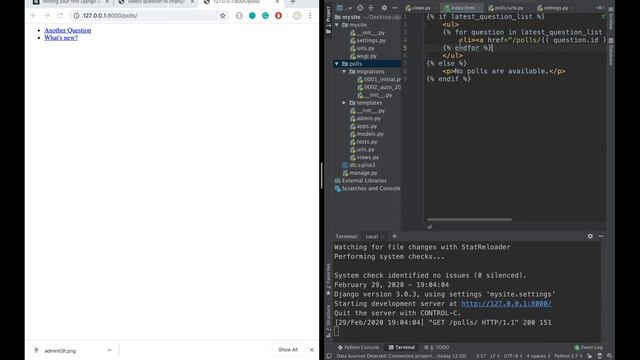Click the red extension icon in Chrome toolbar
This screenshot has height=360, width=640.
[x=278, y=16]
